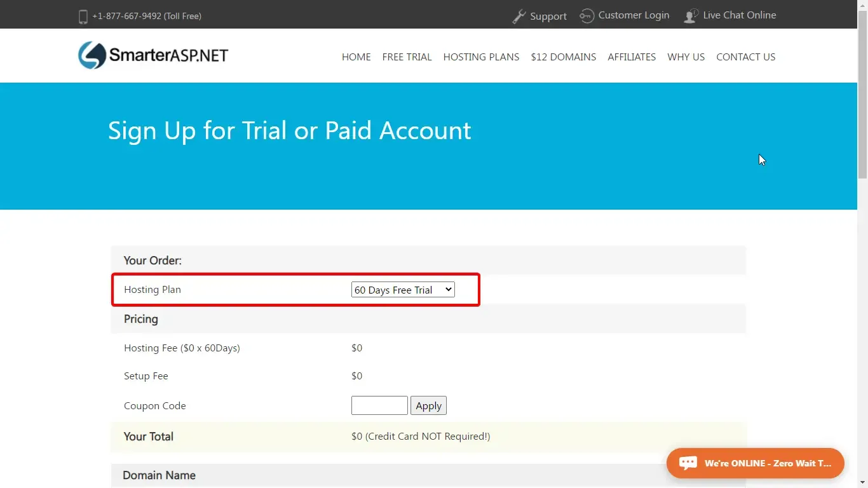The image size is (868, 488).
Task: Select the wrench Support icon
Action: (519, 15)
